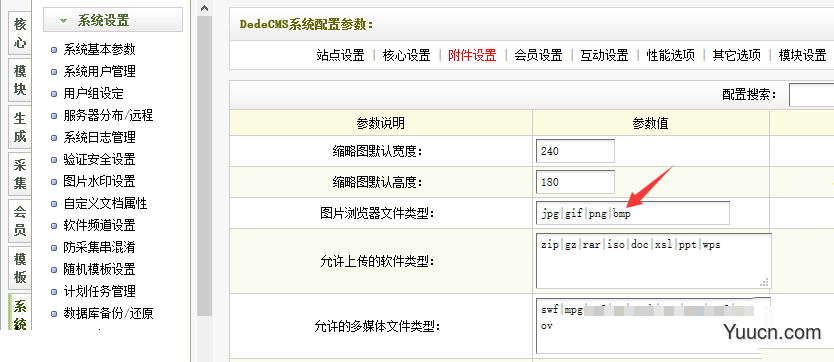Open 计划任务管理 page

99,291
